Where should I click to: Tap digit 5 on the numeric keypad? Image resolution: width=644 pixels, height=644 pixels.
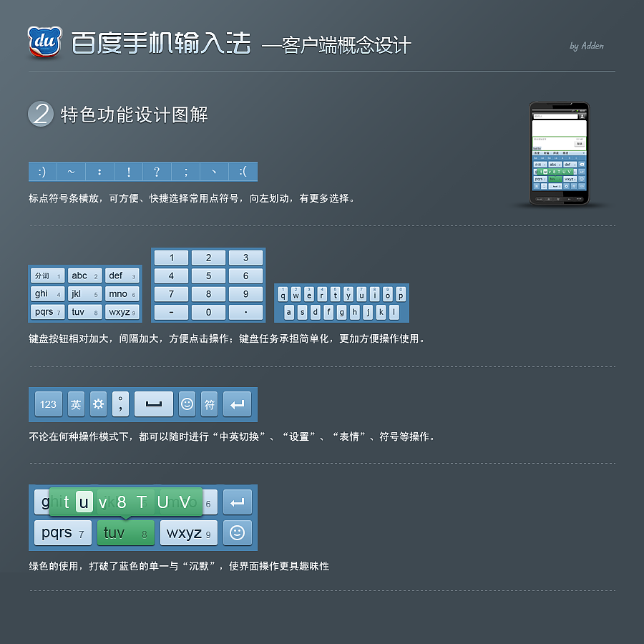209,276
